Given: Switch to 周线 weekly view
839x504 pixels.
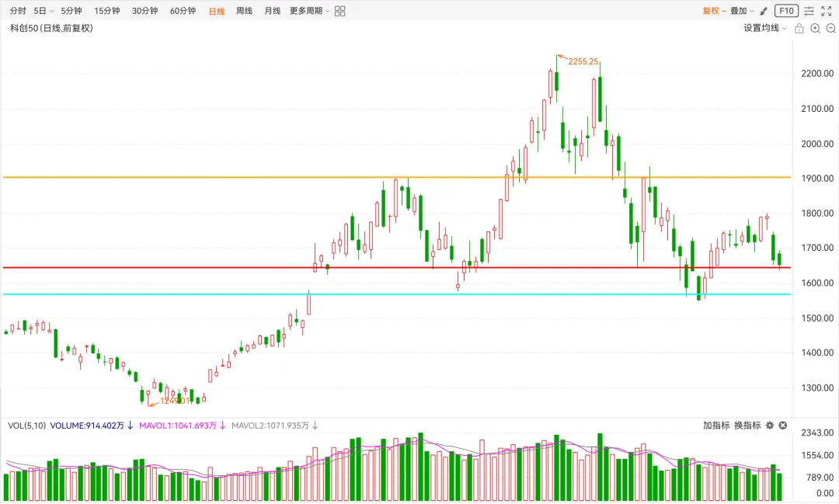Looking at the screenshot, I should coord(244,11).
